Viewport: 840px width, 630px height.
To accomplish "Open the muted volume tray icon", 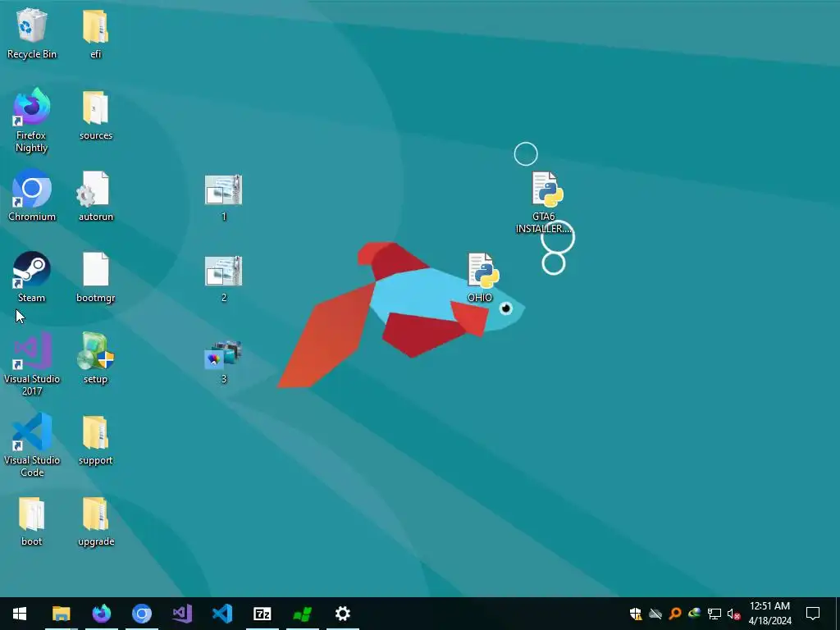I will [733, 614].
